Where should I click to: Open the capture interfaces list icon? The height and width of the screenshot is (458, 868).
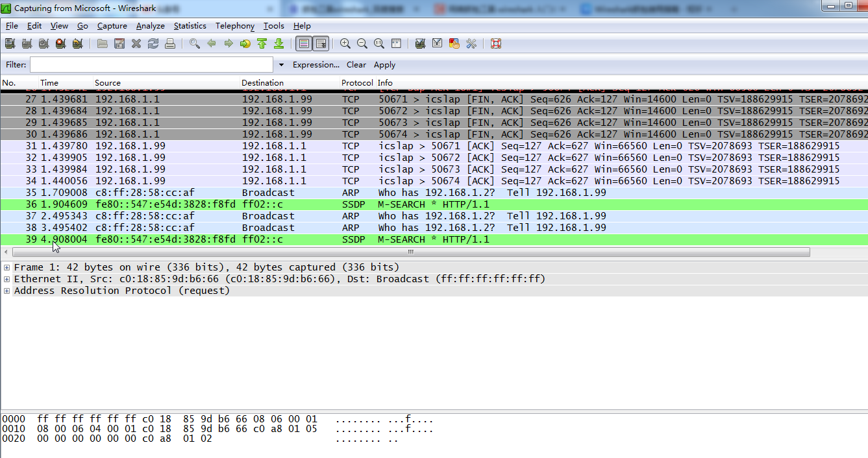pos(10,43)
